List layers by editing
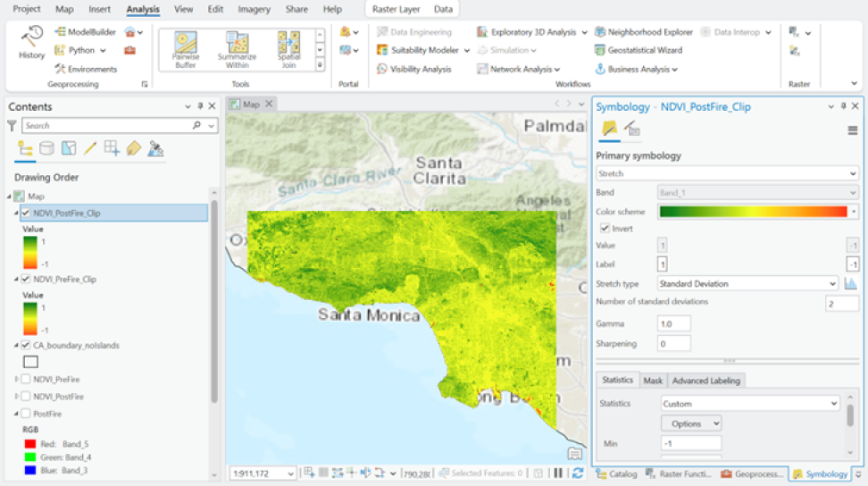 coord(90,148)
